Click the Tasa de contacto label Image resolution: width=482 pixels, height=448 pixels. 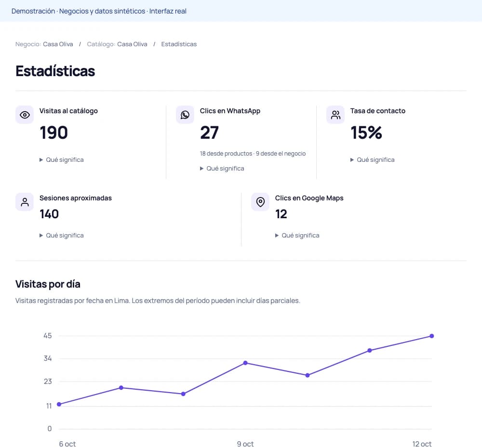pos(378,111)
